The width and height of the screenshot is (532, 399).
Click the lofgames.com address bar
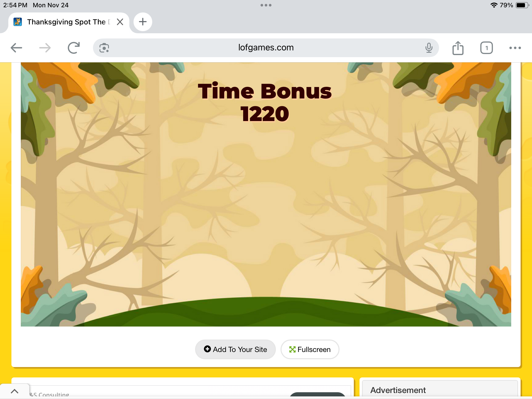pyautogui.click(x=266, y=48)
